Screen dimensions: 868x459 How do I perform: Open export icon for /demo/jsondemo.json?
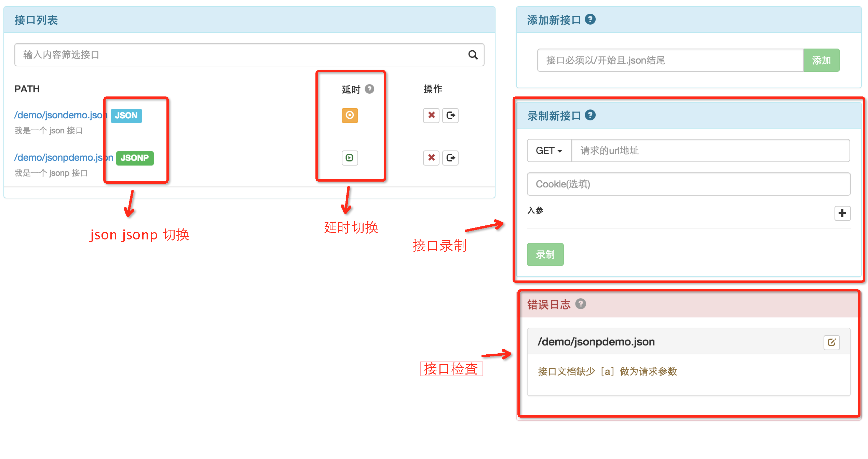pos(450,115)
